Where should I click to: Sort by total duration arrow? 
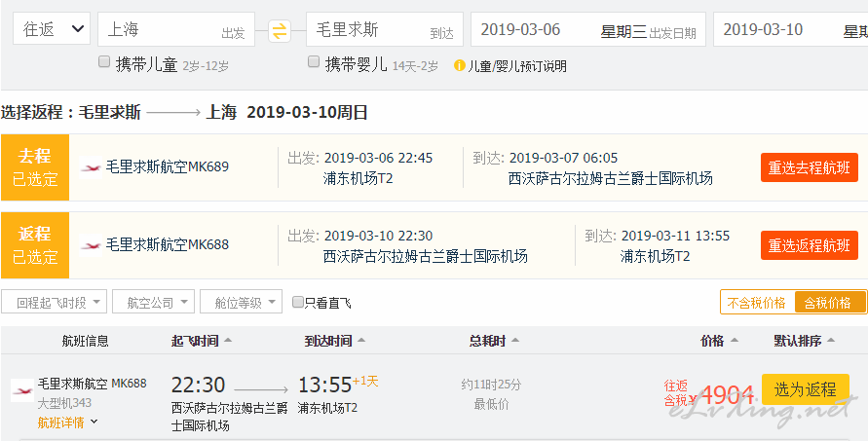point(514,341)
